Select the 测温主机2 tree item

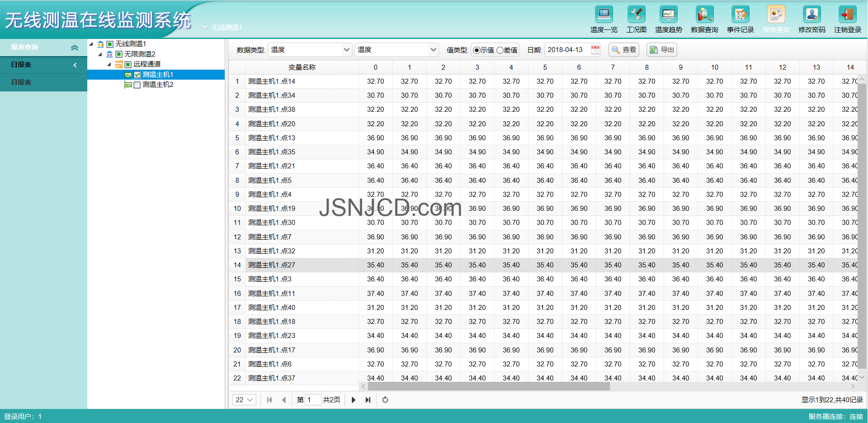[x=158, y=85]
